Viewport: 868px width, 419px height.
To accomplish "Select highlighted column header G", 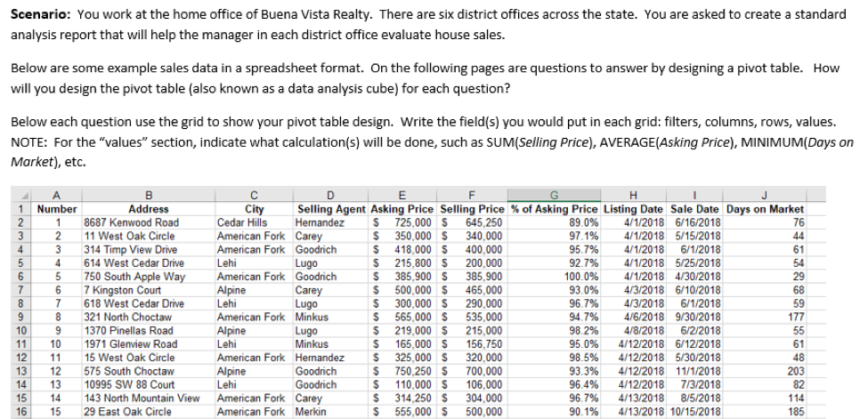I will (554, 195).
